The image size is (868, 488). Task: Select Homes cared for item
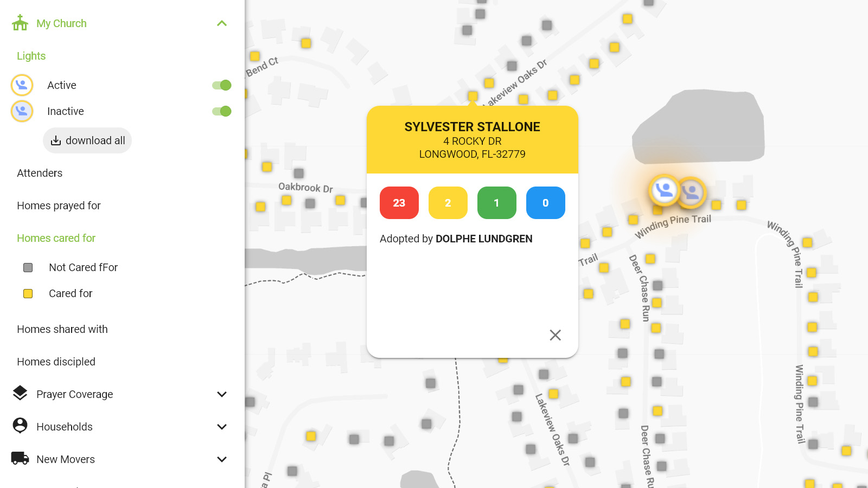pyautogui.click(x=56, y=238)
